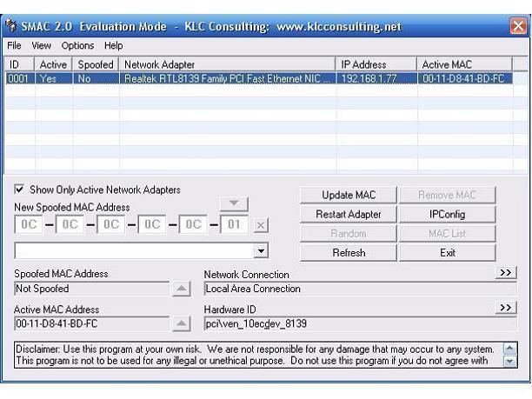Click adapter ID 0001 cell

click(19, 78)
